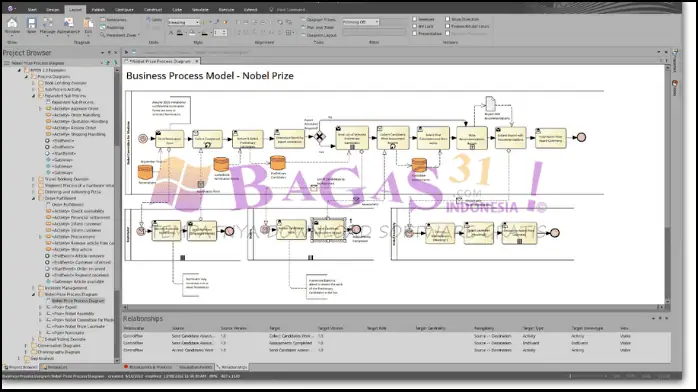
Task: Click the green down arrow in Project Browser toolbar
Action: [115, 63]
